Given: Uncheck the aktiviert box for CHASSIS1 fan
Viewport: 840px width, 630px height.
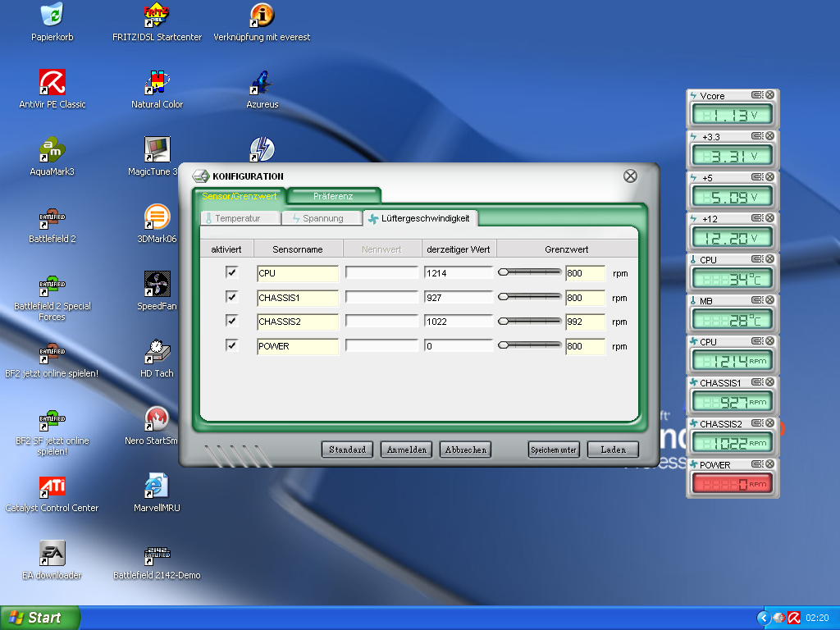Looking at the screenshot, I should click(231, 297).
